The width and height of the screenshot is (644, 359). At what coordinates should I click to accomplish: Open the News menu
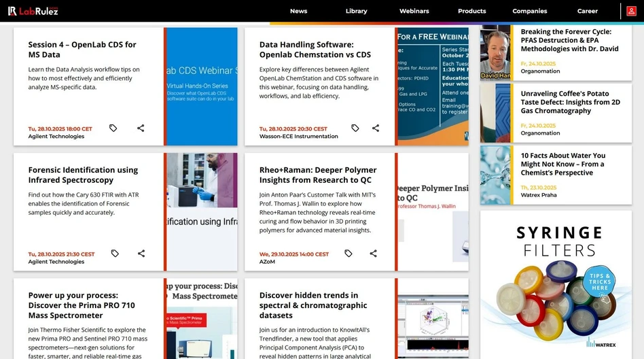pyautogui.click(x=299, y=11)
